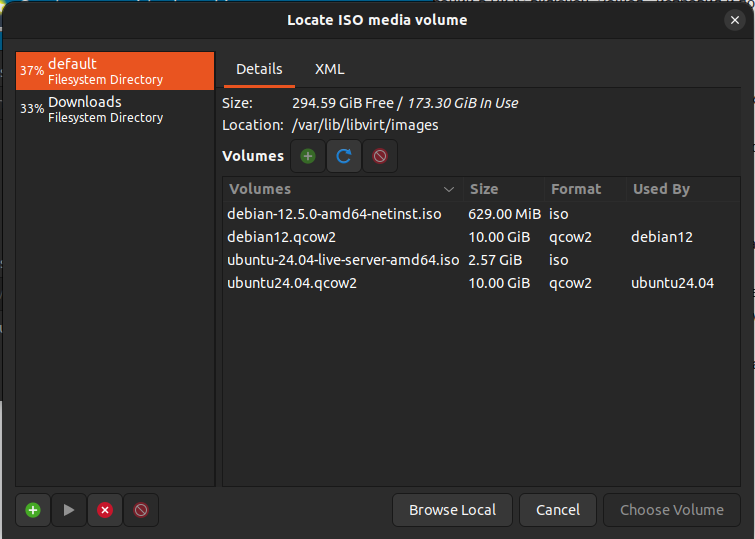The height and width of the screenshot is (539, 755).
Task: Click 629.00 MiB size cell
Action: [x=505, y=214]
